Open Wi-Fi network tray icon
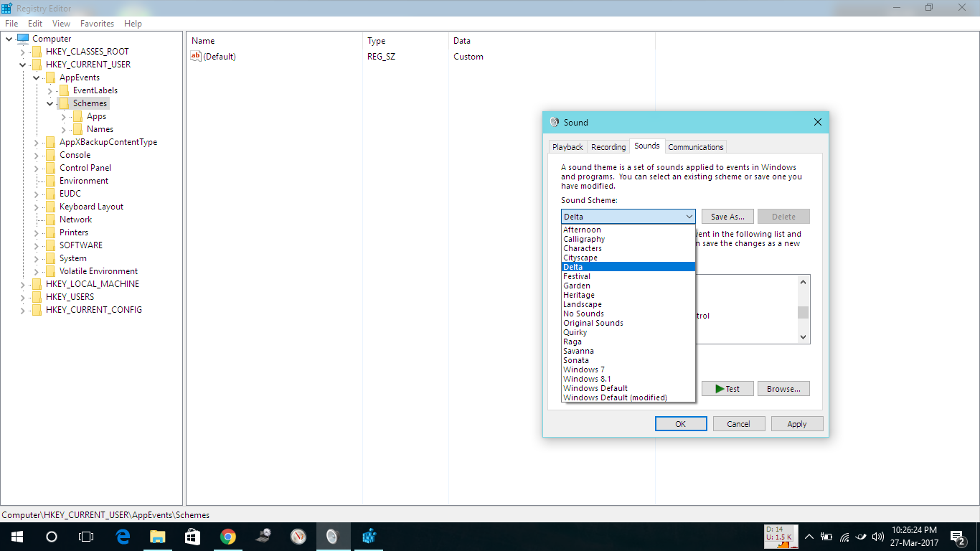Screen dimensions: 980x551 [x=844, y=536]
